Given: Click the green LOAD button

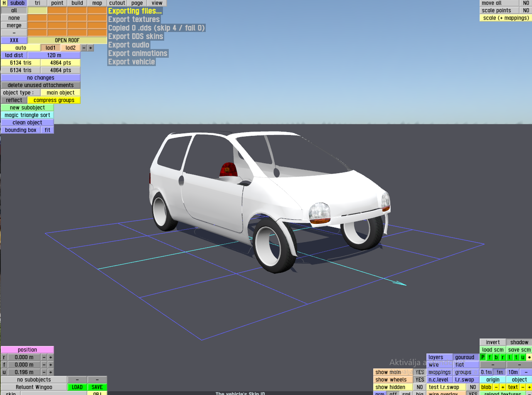Looking at the screenshot, I should point(77,387).
